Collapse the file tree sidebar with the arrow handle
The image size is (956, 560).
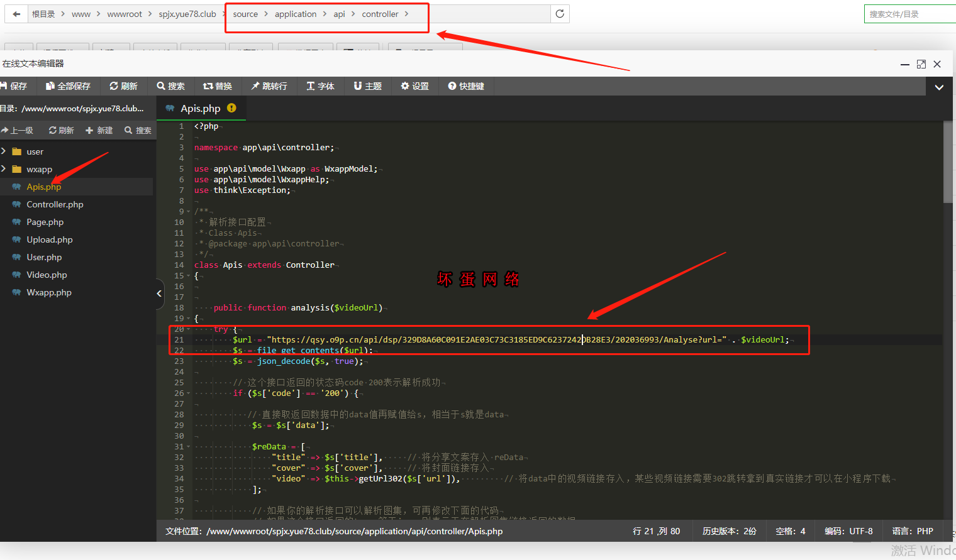[160, 294]
